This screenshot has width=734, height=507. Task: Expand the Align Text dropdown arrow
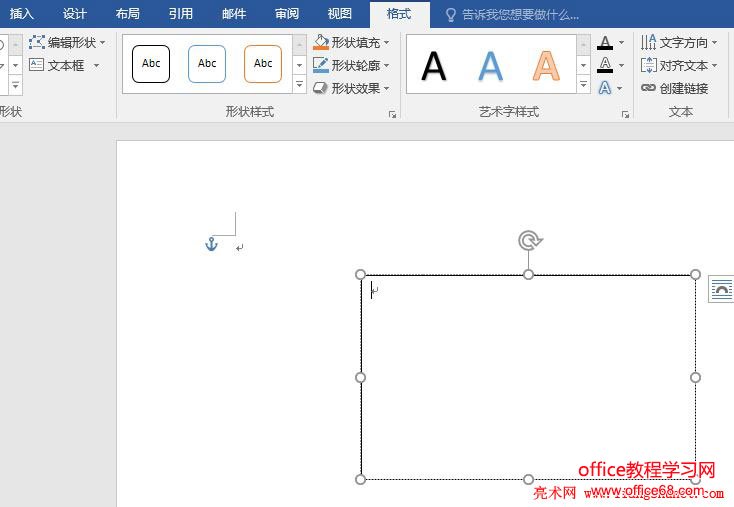click(x=714, y=65)
